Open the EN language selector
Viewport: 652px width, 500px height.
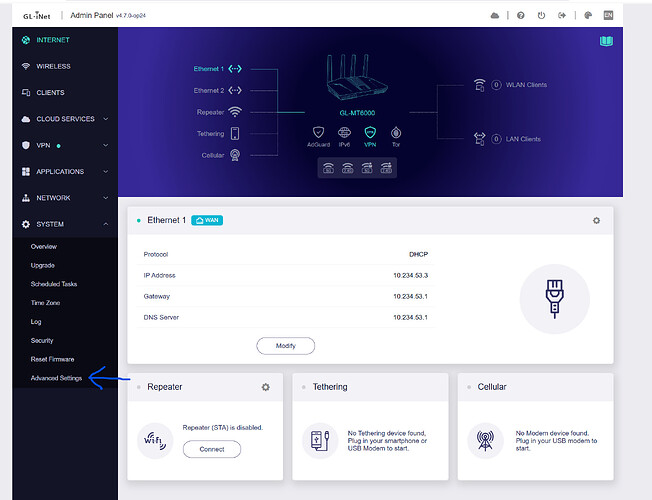606,15
